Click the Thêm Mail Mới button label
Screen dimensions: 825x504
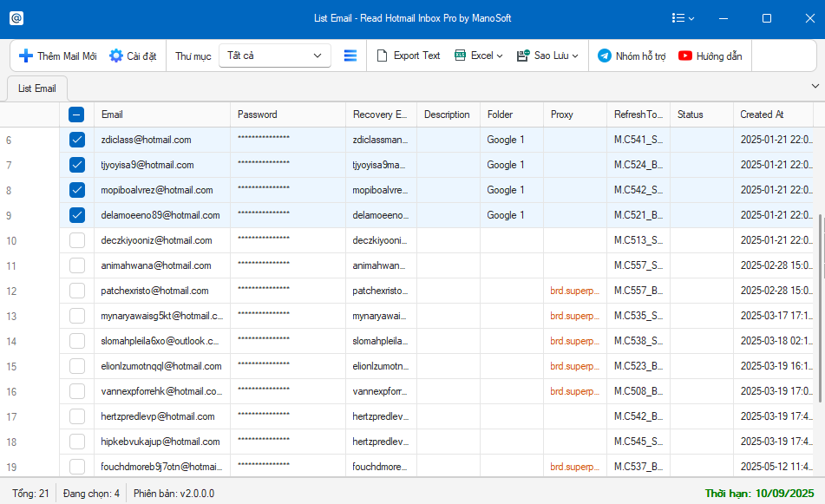(67, 56)
